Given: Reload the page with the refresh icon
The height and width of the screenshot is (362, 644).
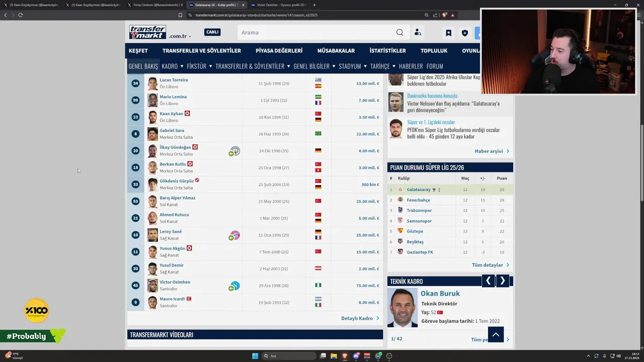Looking at the screenshot, I should click(x=20, y=15).
